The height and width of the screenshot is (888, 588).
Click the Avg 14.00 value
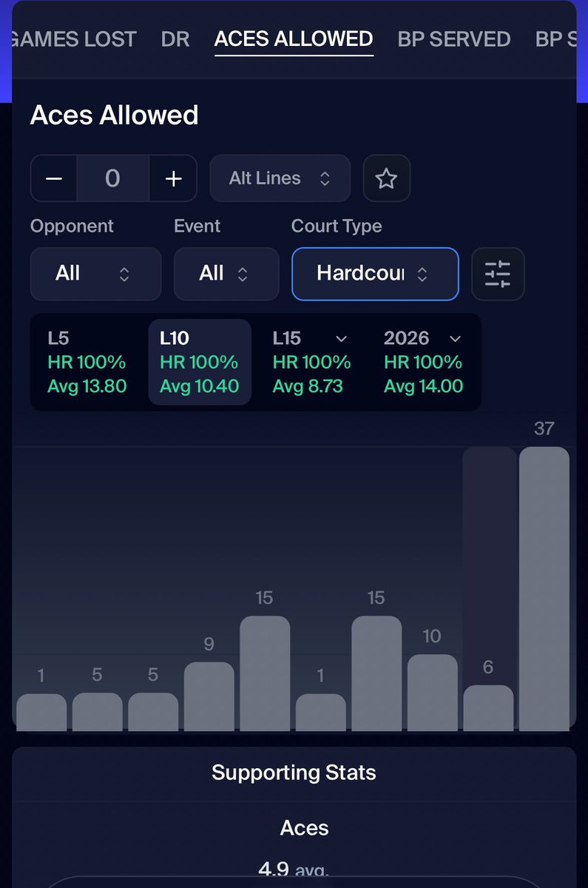pyautogui.click(x=424, y=386)
